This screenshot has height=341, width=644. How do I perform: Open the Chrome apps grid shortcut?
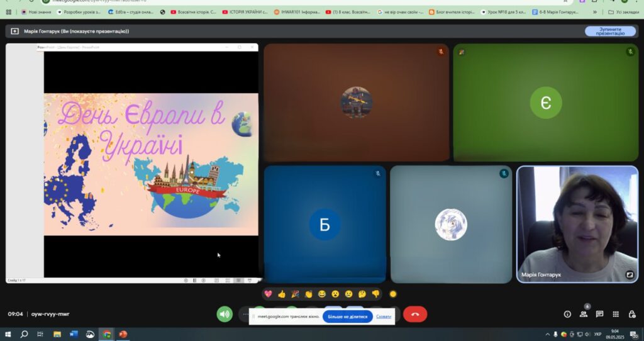pos(8,13)
